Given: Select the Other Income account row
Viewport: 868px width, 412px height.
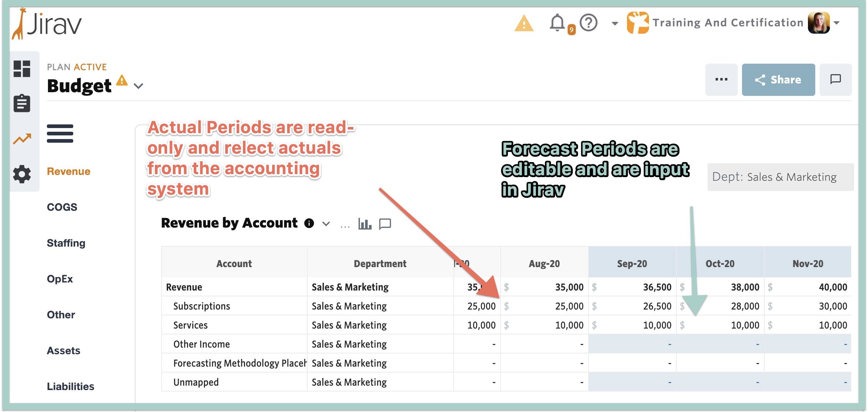Looking at the screenshot, I should 201,344.
